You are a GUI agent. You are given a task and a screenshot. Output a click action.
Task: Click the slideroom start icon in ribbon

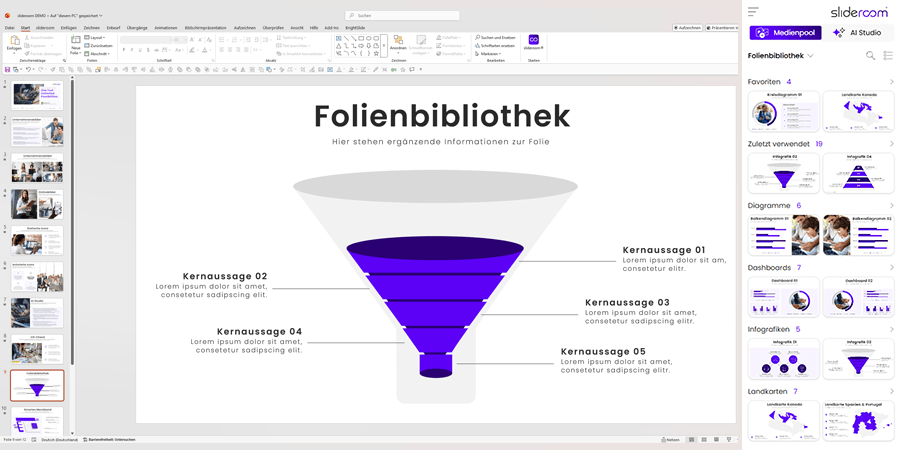(x=534, y=41)
